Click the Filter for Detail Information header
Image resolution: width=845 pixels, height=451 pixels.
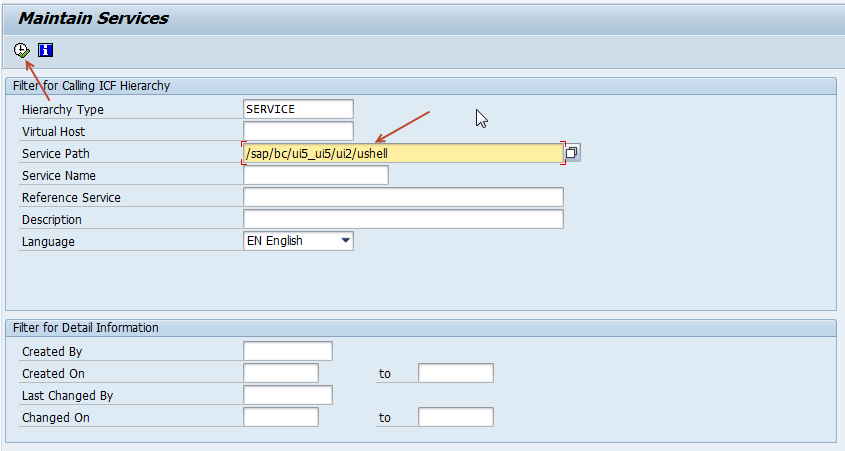tap(86, 328)
